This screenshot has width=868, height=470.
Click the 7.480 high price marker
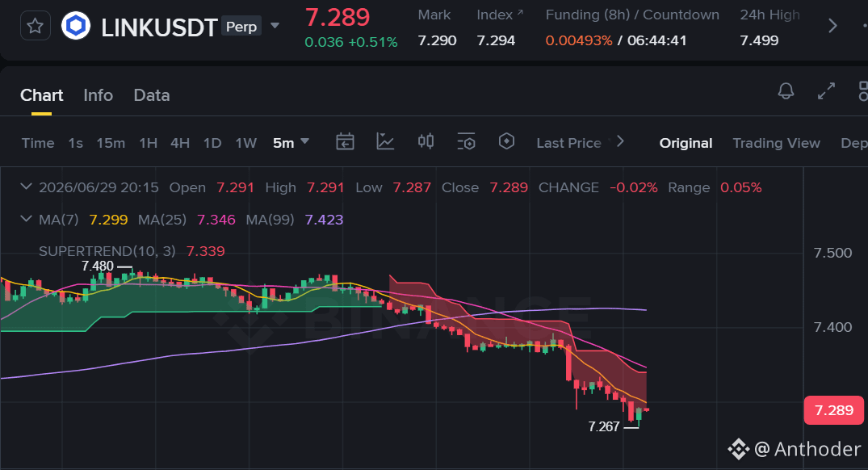(x=98, y=266)
